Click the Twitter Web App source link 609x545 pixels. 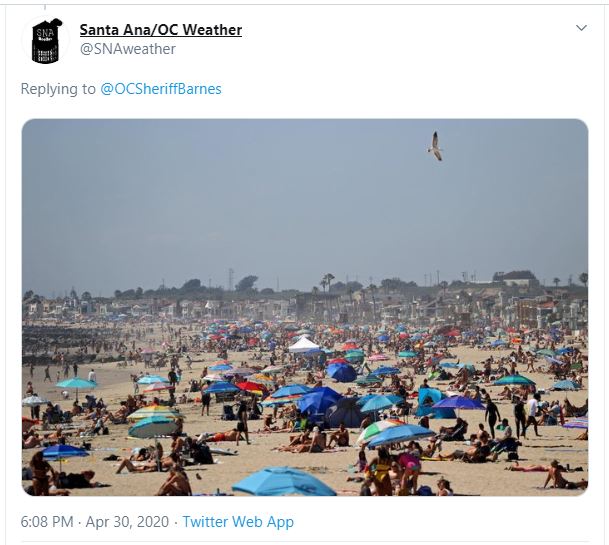[238, 522]
